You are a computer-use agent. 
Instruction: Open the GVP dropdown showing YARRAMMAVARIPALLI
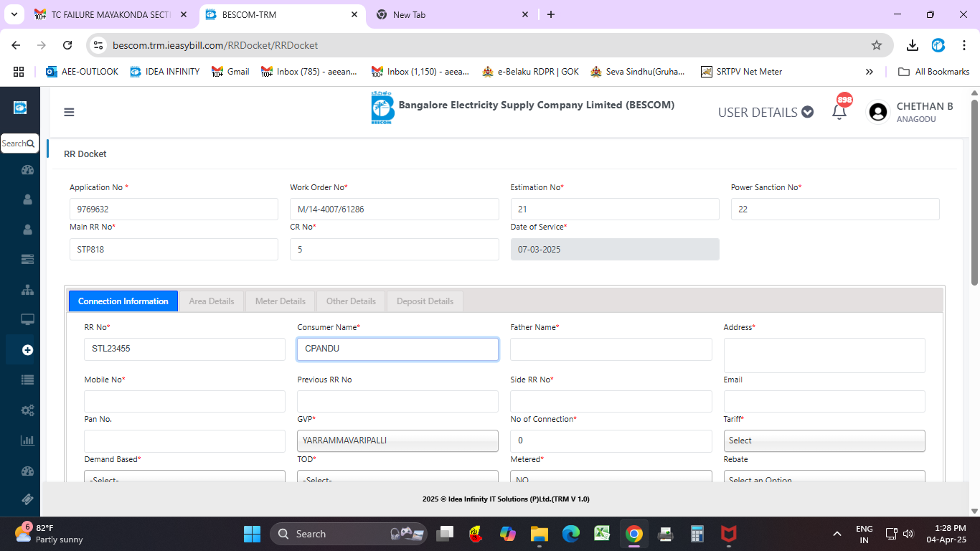397,441
